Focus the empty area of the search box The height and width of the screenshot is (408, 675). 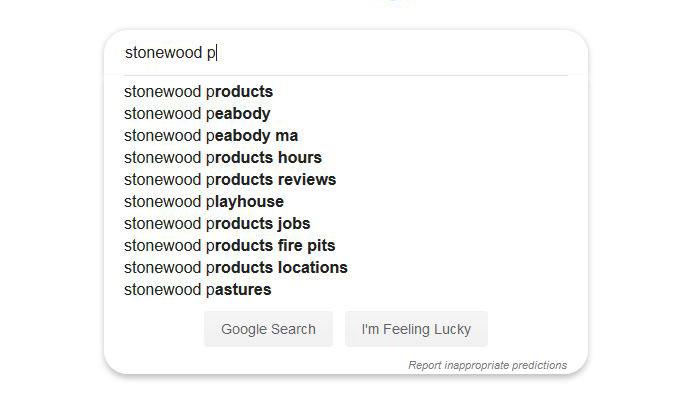(x=400, y=53)
